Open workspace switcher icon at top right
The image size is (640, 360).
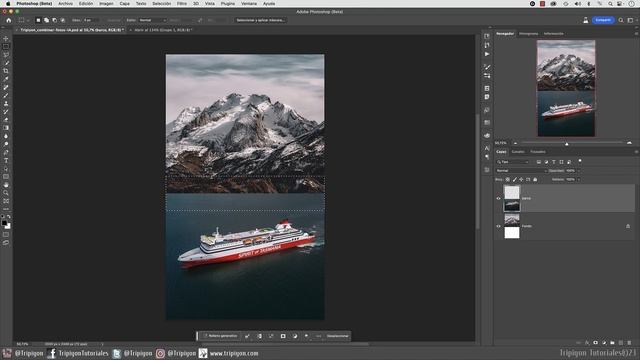pyautogui.click(x=631, y=20)
